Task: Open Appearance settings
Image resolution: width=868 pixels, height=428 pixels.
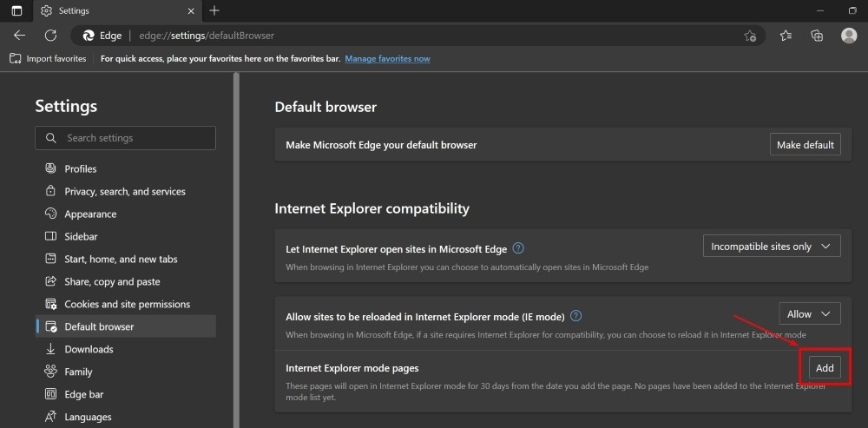Action: (126, 214)
